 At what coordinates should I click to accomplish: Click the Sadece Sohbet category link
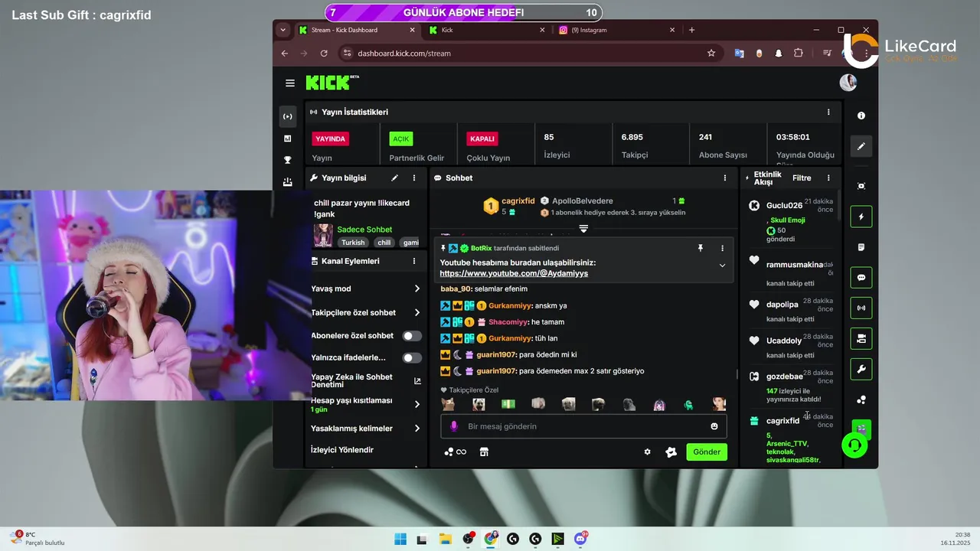(x=364, y=230)
